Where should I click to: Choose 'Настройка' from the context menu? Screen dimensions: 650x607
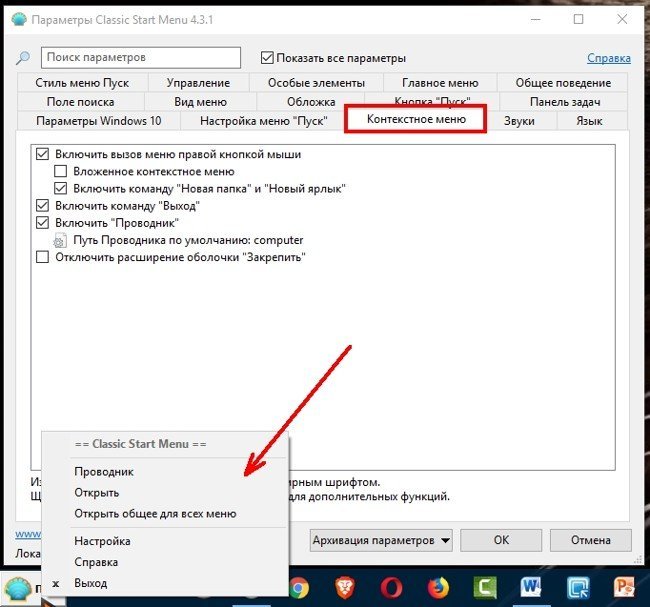point(165,541)
